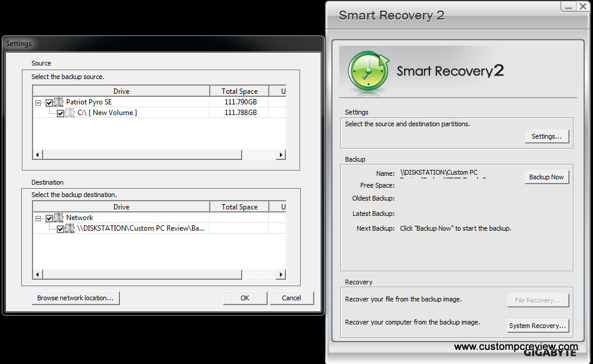
Task: Minimize the Smart Recovery 2 window
Action: coord(568,6)
